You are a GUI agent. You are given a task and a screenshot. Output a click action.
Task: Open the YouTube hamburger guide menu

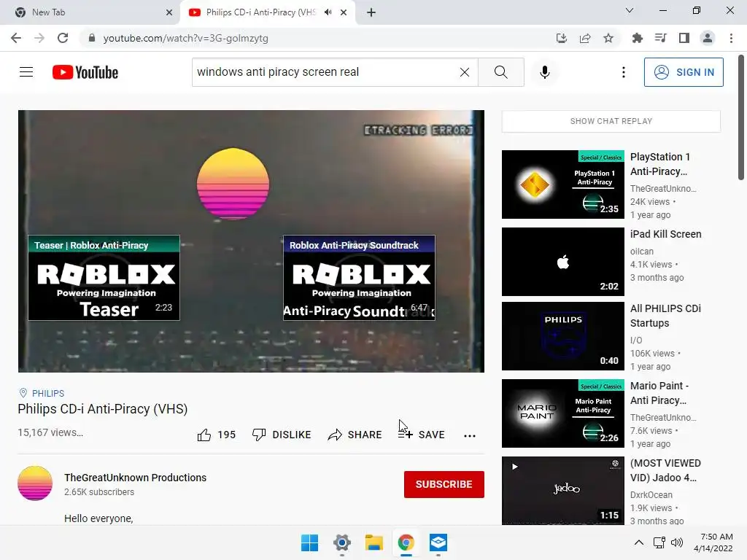click(26, 72)
